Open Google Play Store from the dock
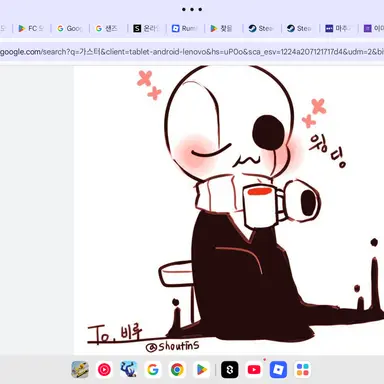This screenshot has height=384, width=384. click(202, 369)
